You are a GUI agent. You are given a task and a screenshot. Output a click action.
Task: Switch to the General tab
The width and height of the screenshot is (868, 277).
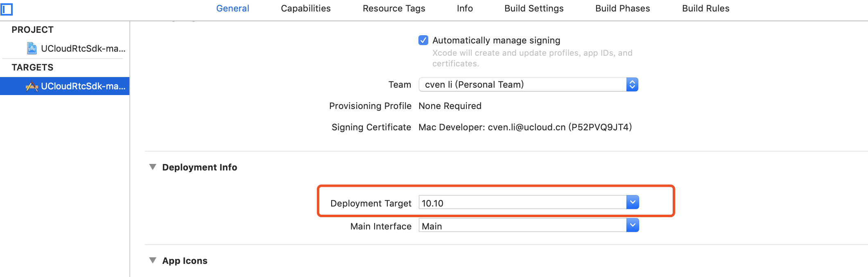tap(233, 9)
